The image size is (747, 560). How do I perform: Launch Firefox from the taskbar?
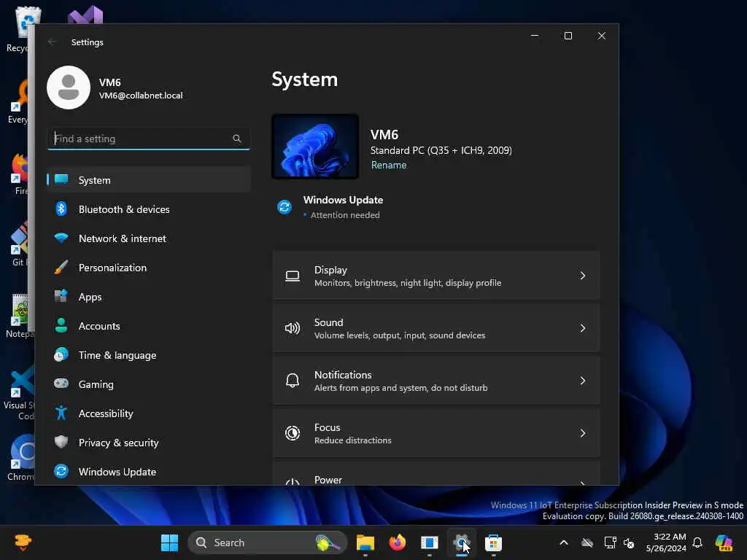point(398,542)
